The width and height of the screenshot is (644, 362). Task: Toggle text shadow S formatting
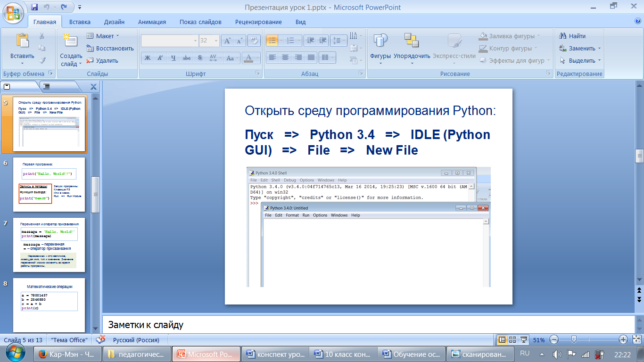pos(200,58)
